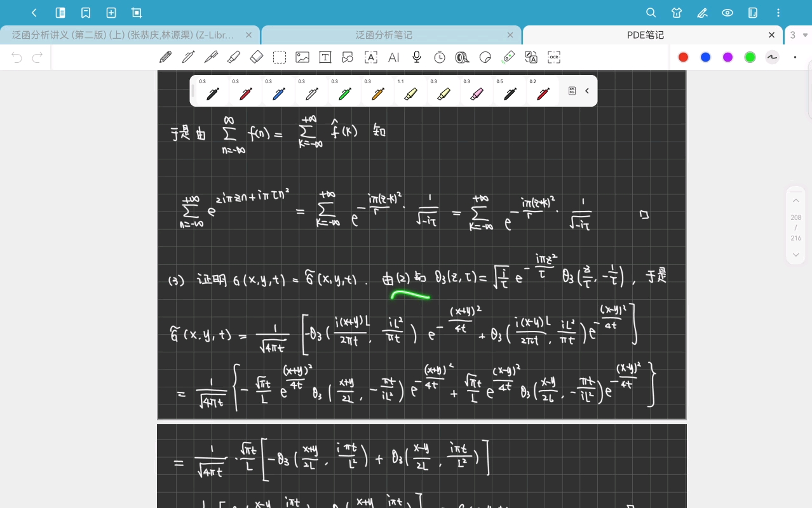
Task: Open the AI assistant tool
Action: pyautogui.click(x=394, y=57)
